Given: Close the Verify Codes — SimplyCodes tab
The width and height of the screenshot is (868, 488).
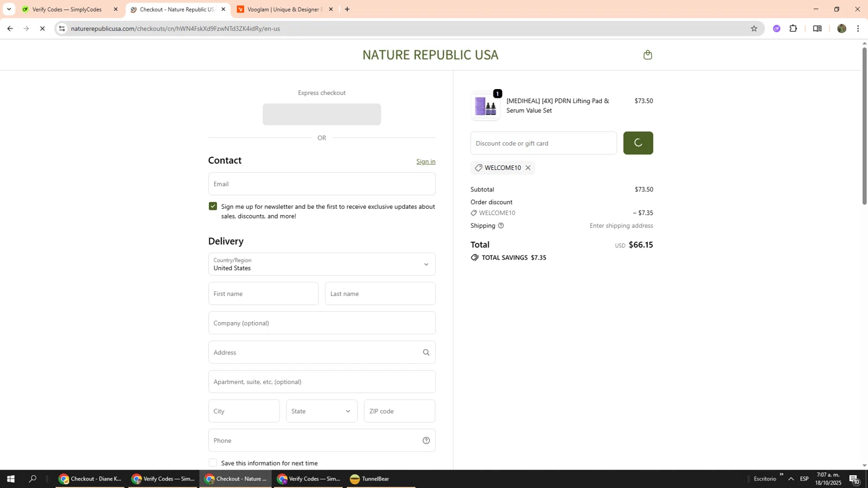Looking at the screenshot, I should pyautogui.click(x=116, y=9).
